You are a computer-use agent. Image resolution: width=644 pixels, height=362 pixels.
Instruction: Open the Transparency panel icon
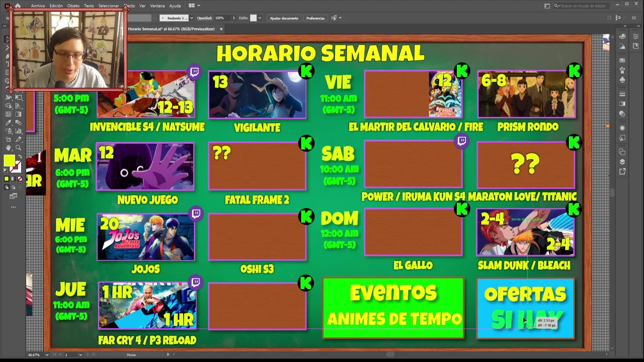click(622, 114)
